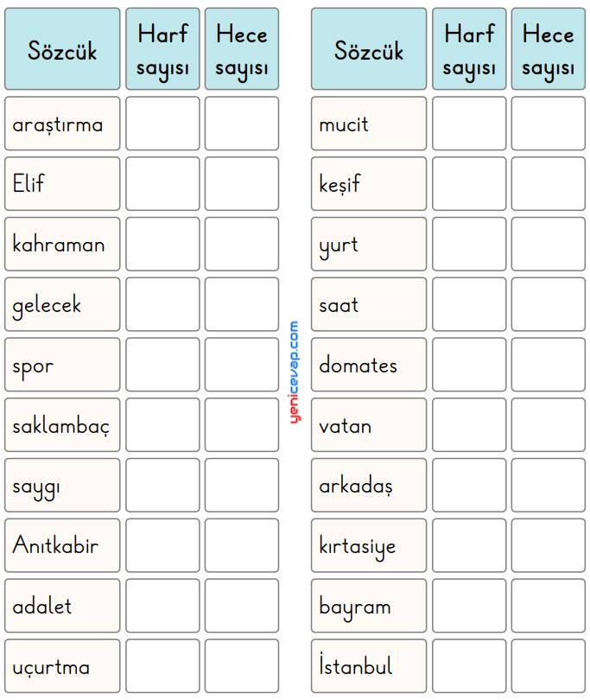
Task: Select the Hece sayısı box for kırtasiye
Action: (548, 545)
